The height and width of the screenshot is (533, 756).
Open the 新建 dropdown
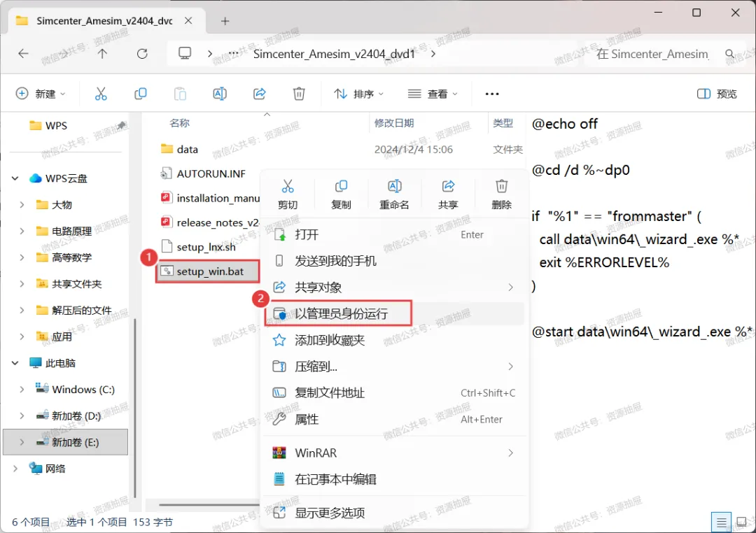click(x=41, y=94)
